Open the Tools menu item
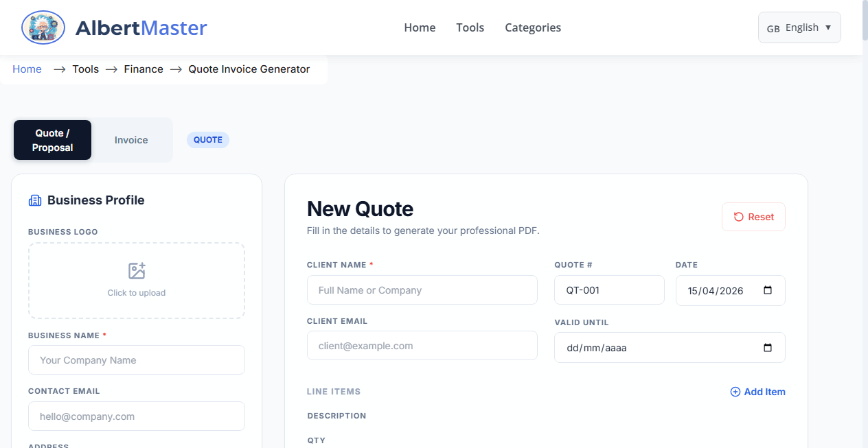The width and height of the screenshot is (868, 448). 470,27
